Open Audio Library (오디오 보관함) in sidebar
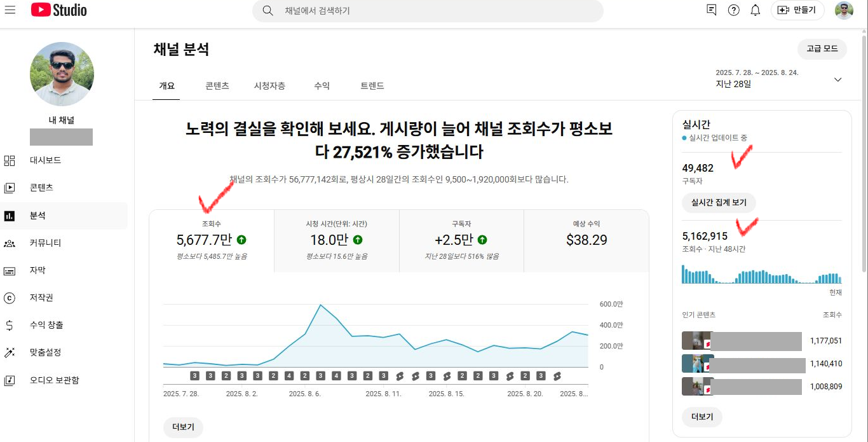This screenshot has height=442, width=868. click(x=54, y=380)
